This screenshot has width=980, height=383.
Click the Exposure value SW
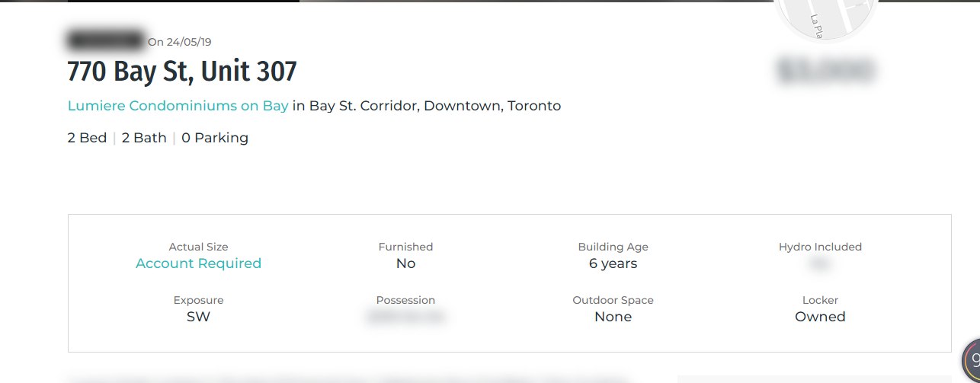click(x=198, y=317)
